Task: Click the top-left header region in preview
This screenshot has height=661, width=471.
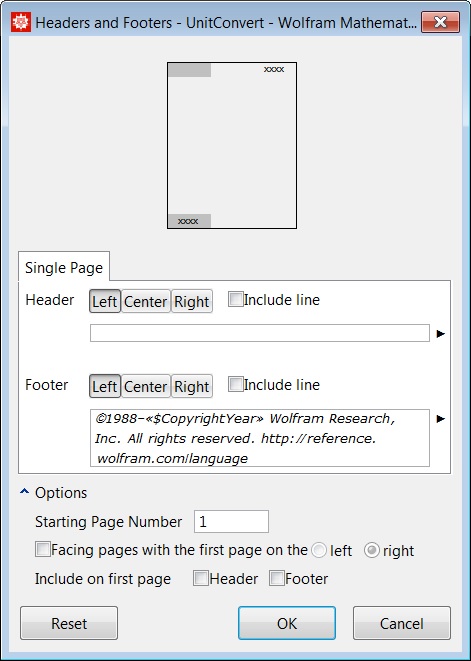Action: click(x=189, y=70)
